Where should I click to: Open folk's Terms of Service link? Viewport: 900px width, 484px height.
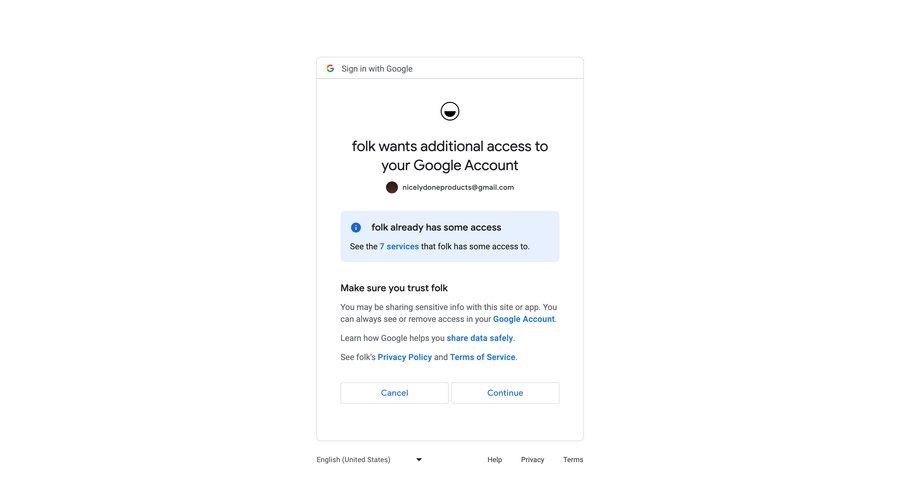coord(482,357)
